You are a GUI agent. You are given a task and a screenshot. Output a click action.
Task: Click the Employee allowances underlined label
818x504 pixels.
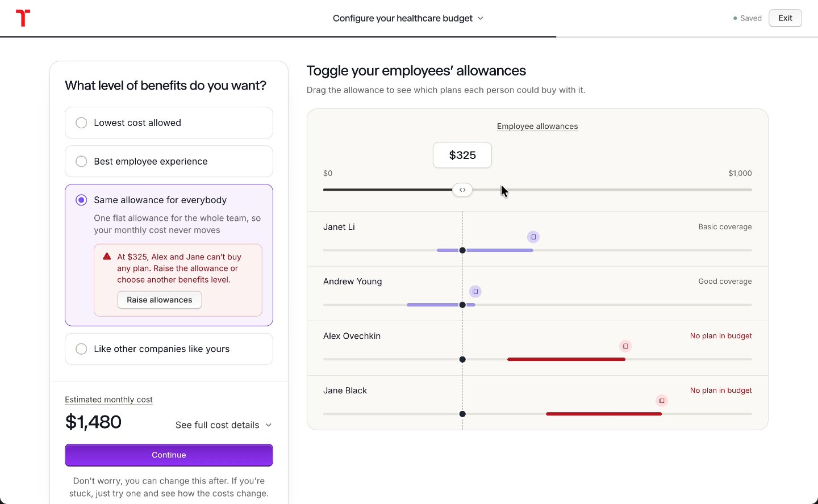coord(537,126)
